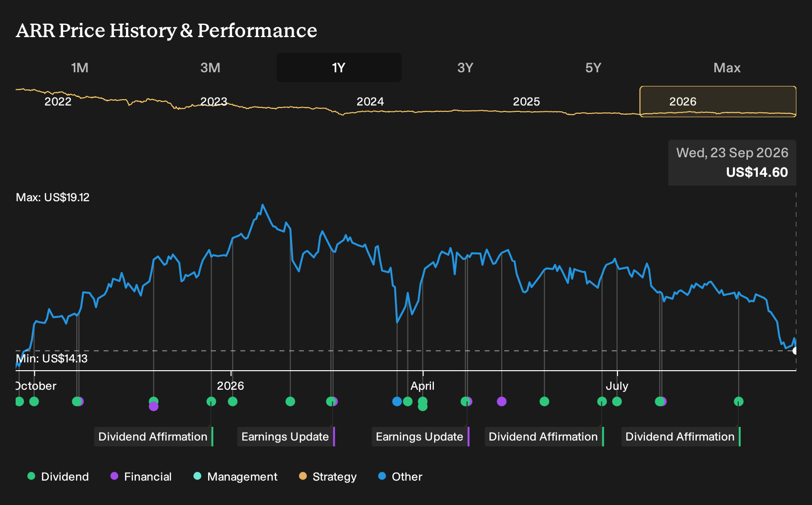Jump to 2024 on the overview timeline
Image resolution: width=812 pixels, height=505 pixels.
pos(370,102)
